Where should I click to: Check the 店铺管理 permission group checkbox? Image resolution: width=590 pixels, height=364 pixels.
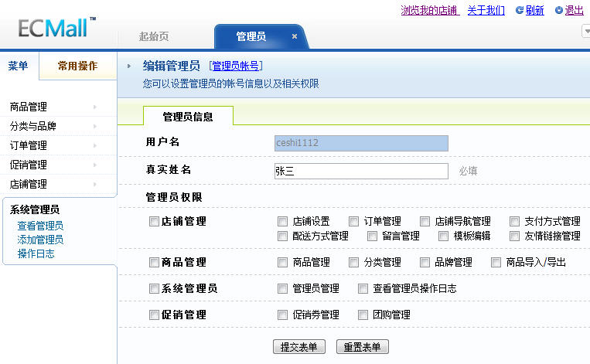point(154,222)
